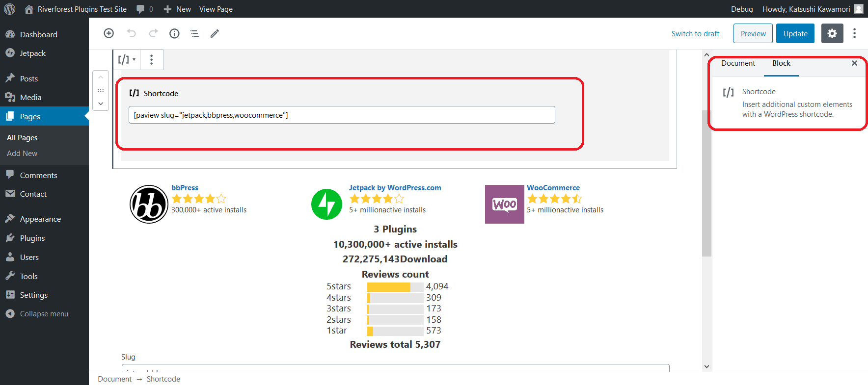Go to Riverforest Plugins Test Site home
Viewport: 868px width, 385px height.
[76, 9]
